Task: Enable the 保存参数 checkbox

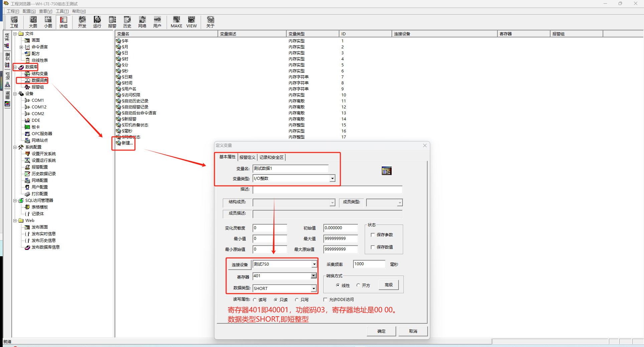Action: click(x=373, y=235)
